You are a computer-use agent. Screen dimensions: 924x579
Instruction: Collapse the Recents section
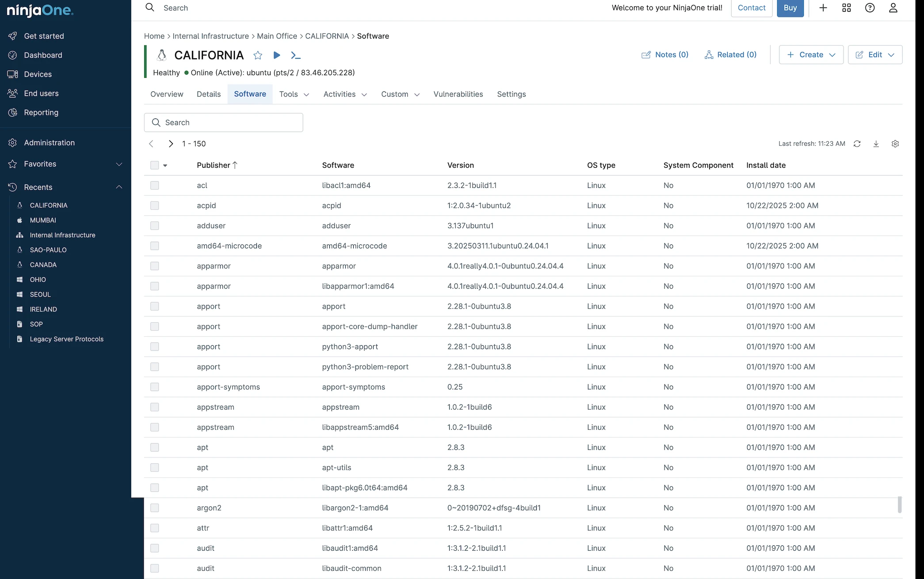(x=119, y=187)
